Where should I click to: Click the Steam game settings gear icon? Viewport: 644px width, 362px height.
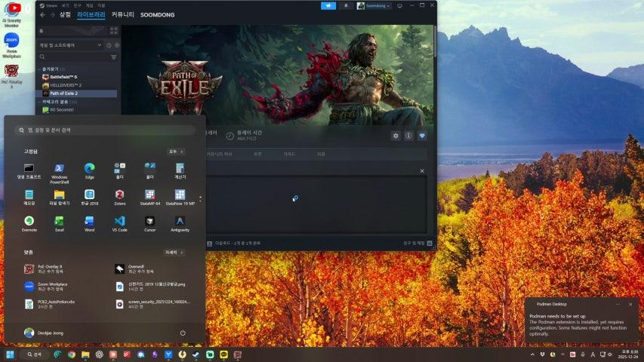pyautogui.click(x=395, y=136)
